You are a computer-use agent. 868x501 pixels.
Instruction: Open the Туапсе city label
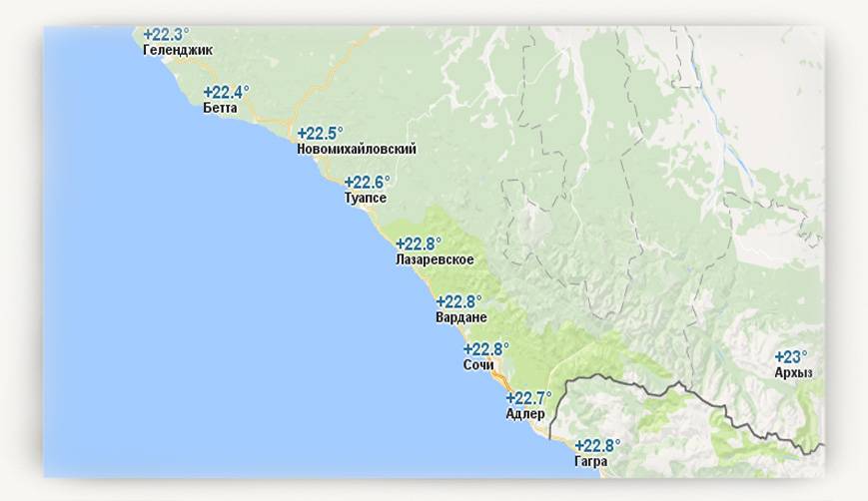click(x=365, y=199)
